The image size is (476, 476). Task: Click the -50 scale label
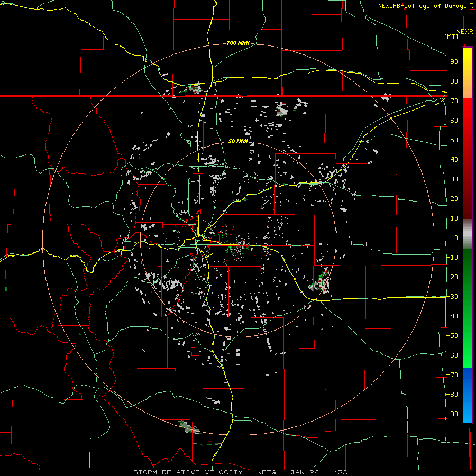(x=452, y=336)
